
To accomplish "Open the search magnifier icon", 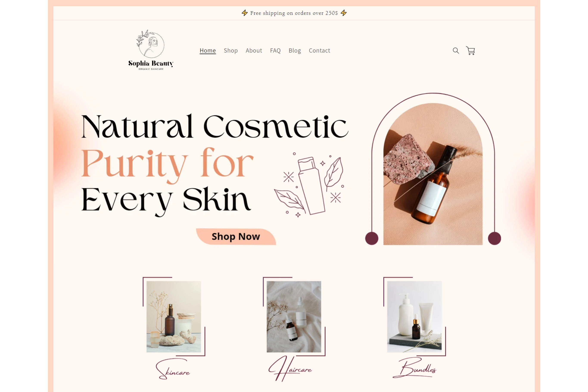I will click(456, 51).
